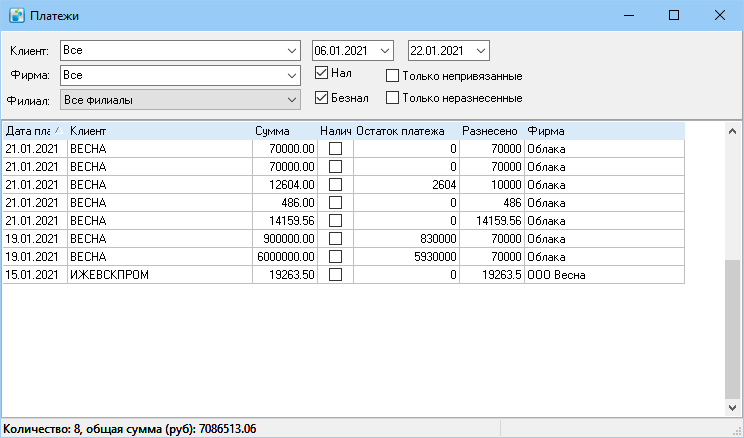Maximize the Платежи window

[x=674, y=16]
